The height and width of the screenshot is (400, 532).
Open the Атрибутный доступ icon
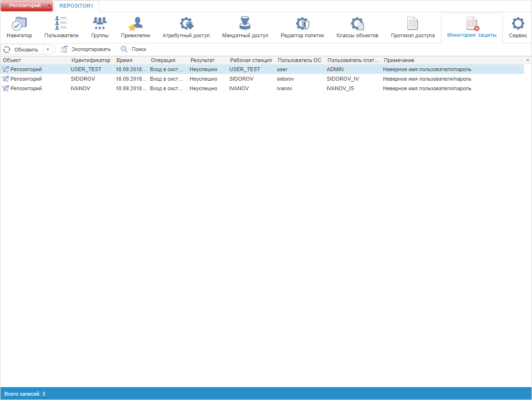point(186,24)
